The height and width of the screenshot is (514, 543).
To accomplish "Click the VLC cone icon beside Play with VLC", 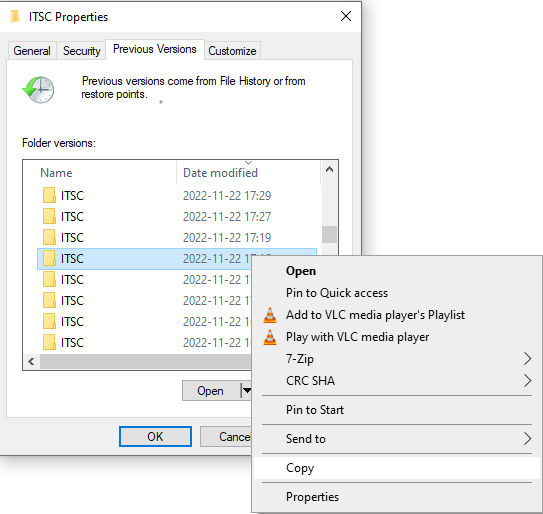I will click(270, 337).
